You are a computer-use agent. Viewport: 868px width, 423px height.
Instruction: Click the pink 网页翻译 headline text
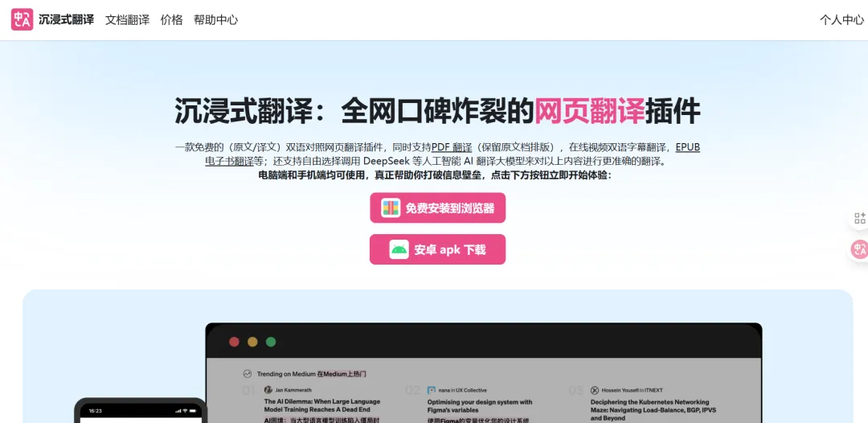590,111
